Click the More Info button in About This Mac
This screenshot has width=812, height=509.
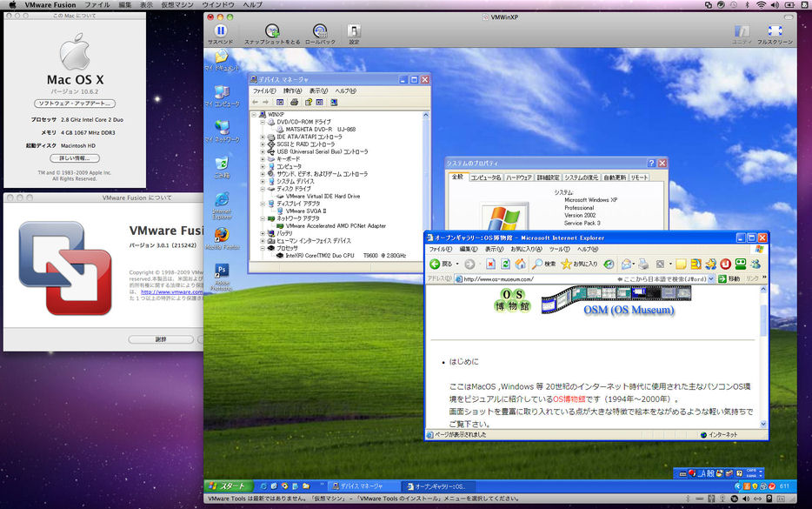pyautogui.click(x=75, y=158)
